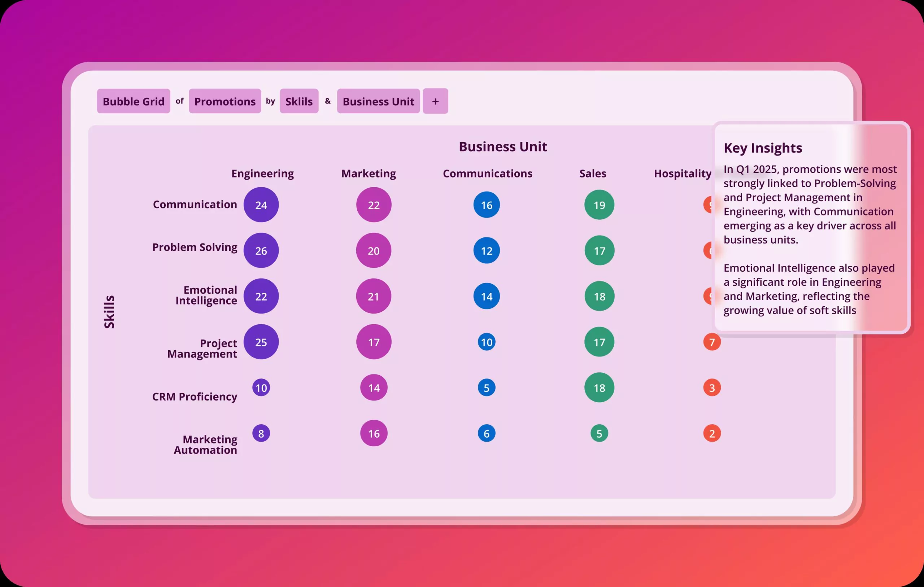Click the Marketing Emotional Intelligence bubble 21
This screenshot has height=587, width=924.
tap(373, 296)
